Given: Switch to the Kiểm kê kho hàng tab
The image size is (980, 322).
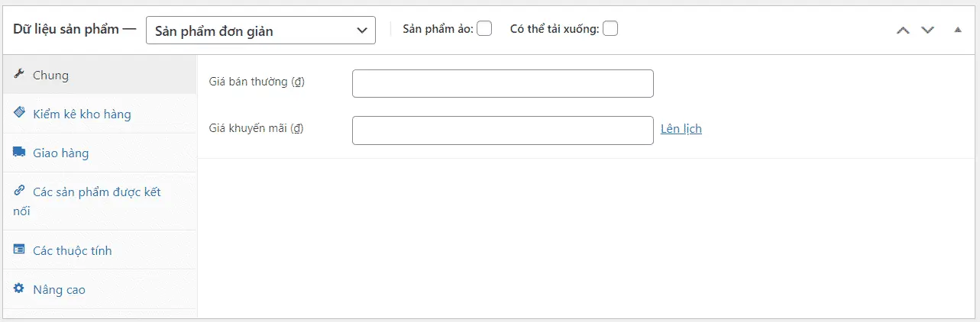Looking at the screenshot, I should tap(82, 114).
